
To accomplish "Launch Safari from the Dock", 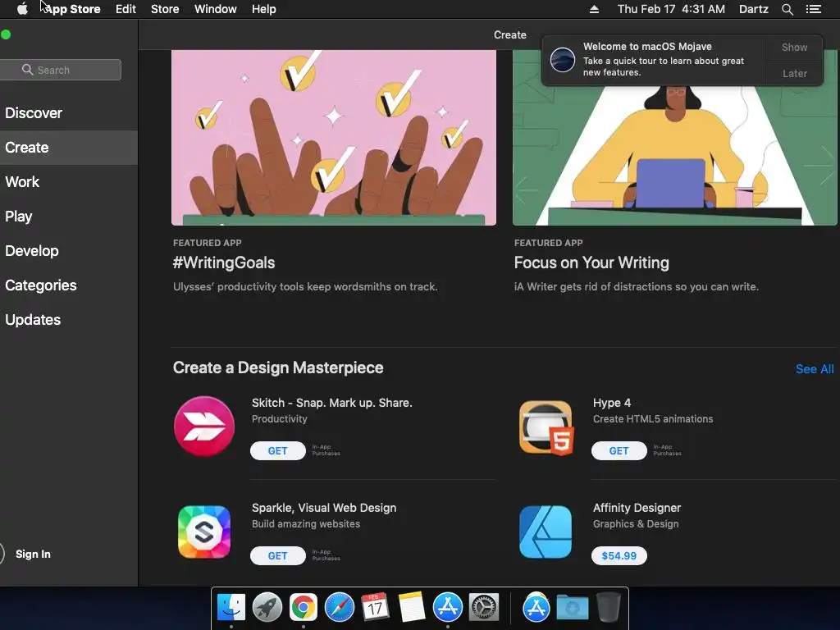I will click(x=339, y=607).
